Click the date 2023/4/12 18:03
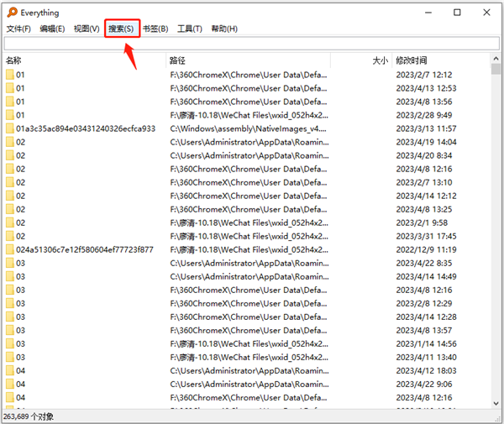 [426, 371]
